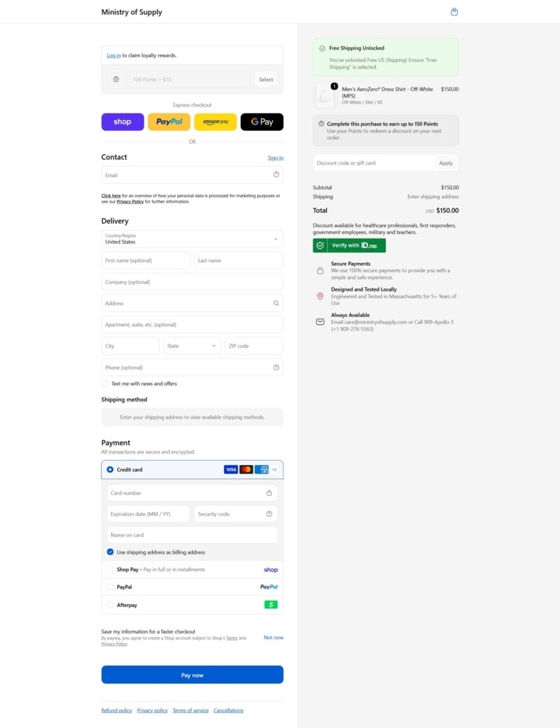Screen dimensions: 560x728
Task: Click the Ministry of Supply store name
Action: tap(131, 12)
